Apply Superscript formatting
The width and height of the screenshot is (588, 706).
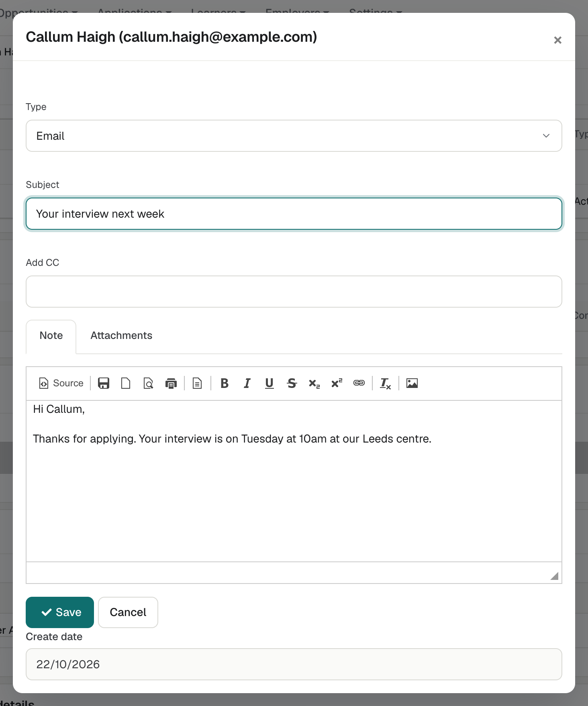point(337,383)
